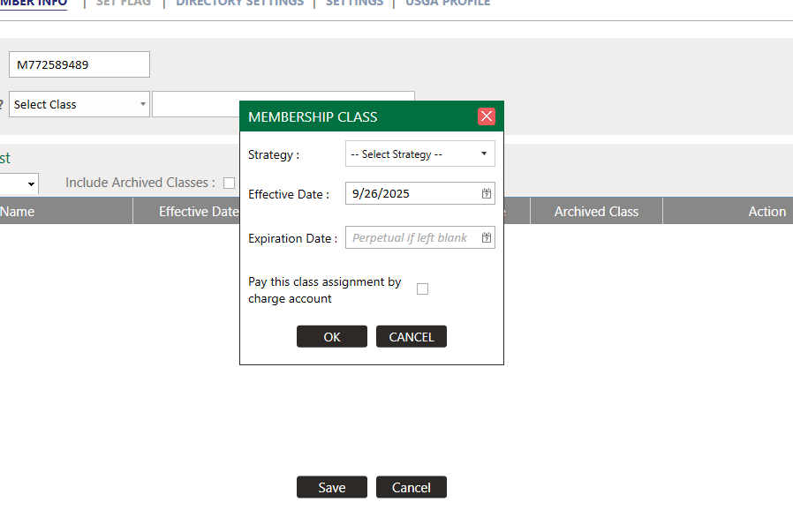Open the Select Strategy dropdown
This screenshot has height=532, width=793.
419,154
